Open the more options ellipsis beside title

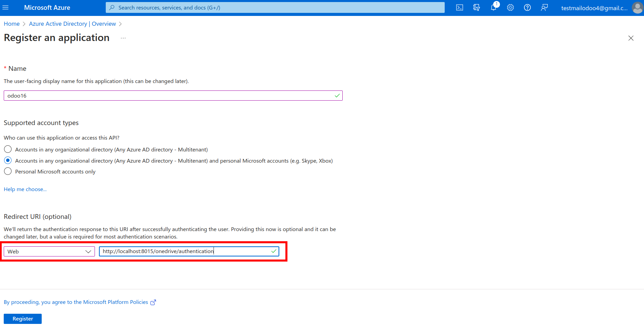123,38
